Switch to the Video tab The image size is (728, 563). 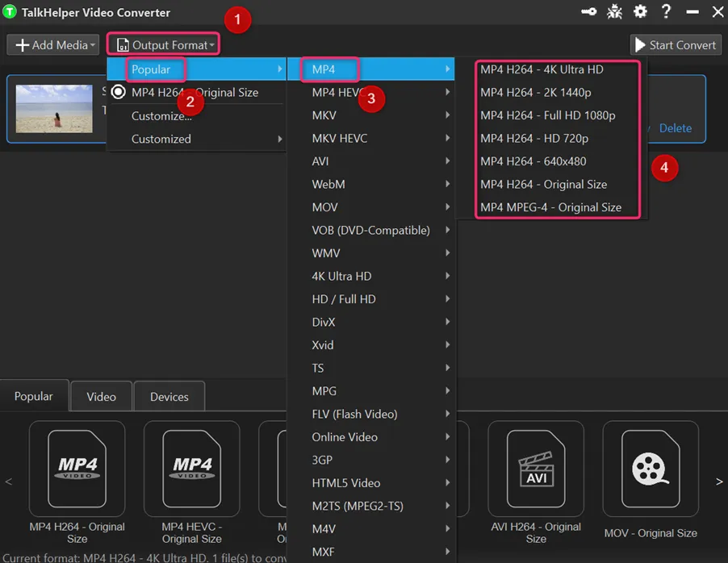pos(101,397)
